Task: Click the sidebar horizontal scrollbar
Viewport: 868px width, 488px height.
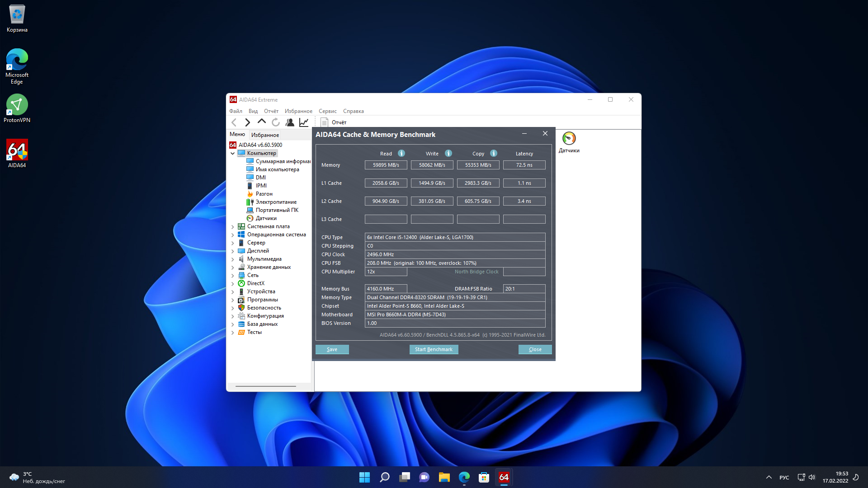Action: click(266, 386)
